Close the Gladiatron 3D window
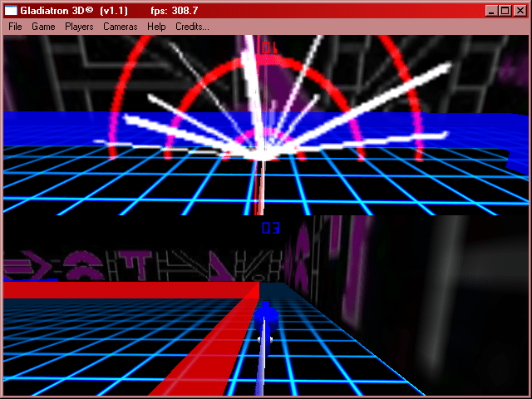Screen dimensions: 532x399 pos(520,11)
